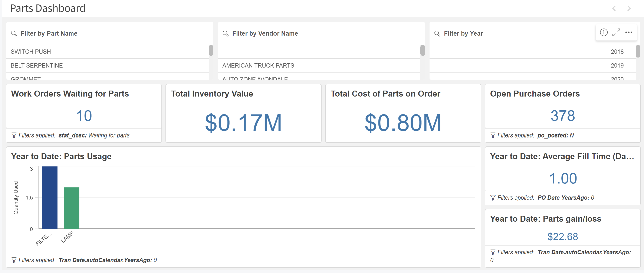Select SWITCH PUSH in the part name list

pyautogui.click(x=31, y=52)
